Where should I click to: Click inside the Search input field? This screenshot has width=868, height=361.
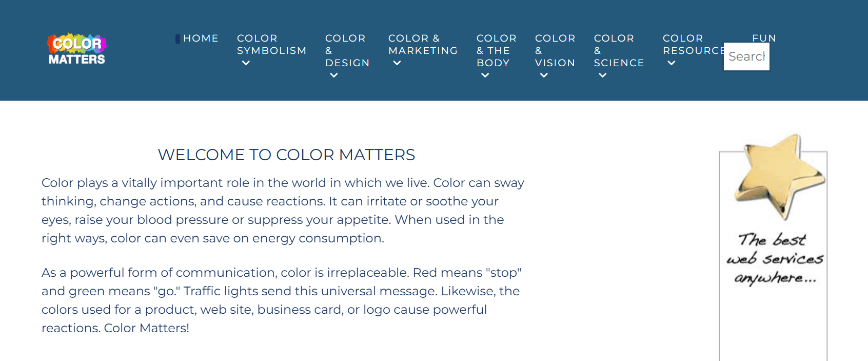(x=746, y=56)
